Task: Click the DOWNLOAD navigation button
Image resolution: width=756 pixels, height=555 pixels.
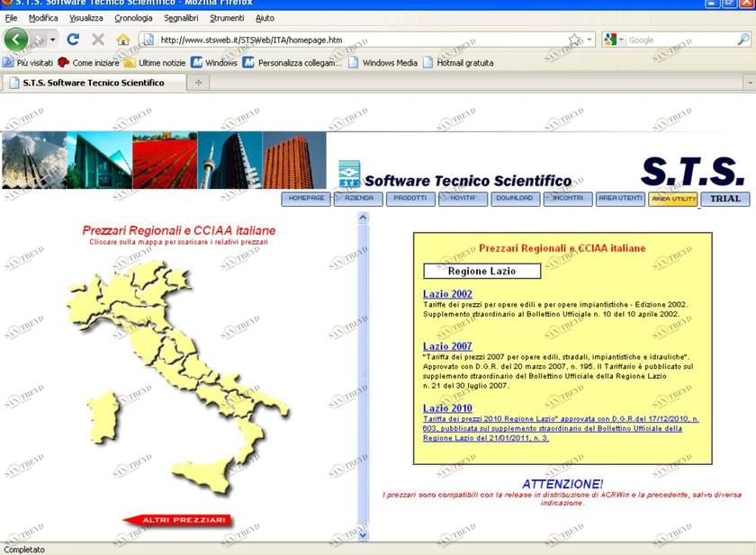Action: coord(515,199)
